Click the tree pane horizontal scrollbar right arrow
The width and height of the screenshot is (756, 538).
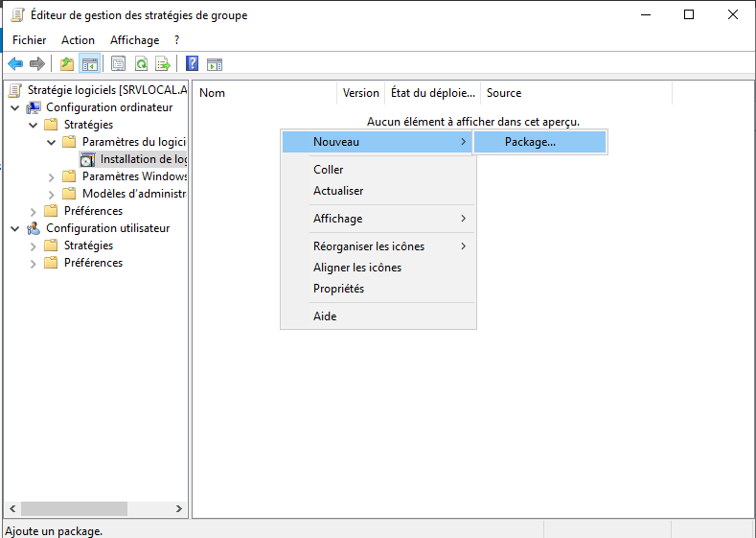179,509
